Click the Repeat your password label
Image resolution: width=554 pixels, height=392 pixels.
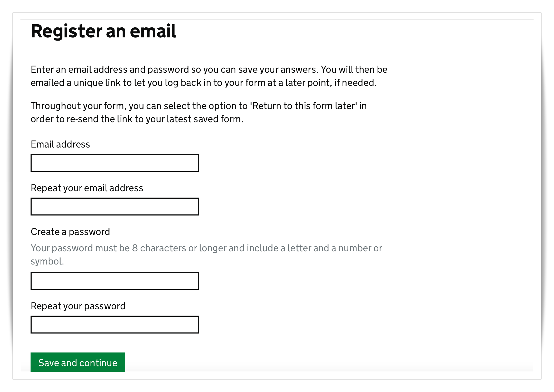click(78, 306)
